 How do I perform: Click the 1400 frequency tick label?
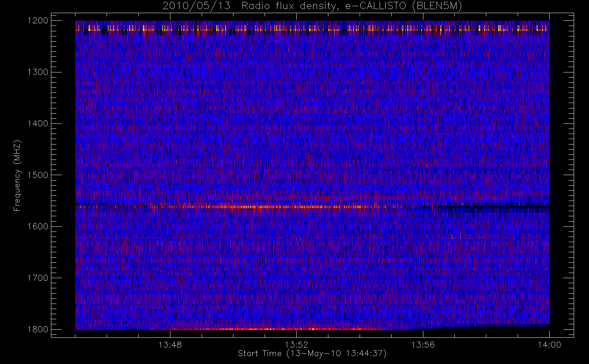[x=38, y=123]
